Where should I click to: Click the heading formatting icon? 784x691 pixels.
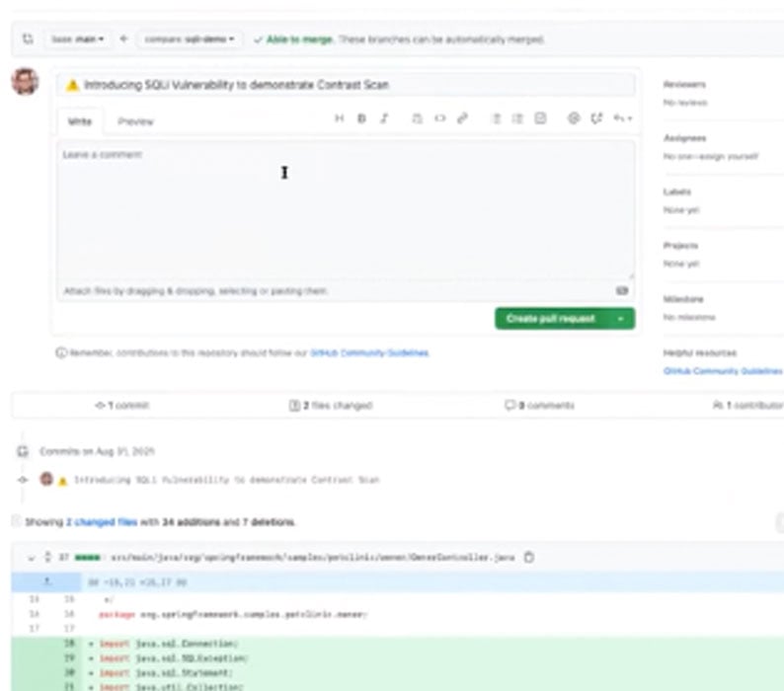(x=339, y=118)
